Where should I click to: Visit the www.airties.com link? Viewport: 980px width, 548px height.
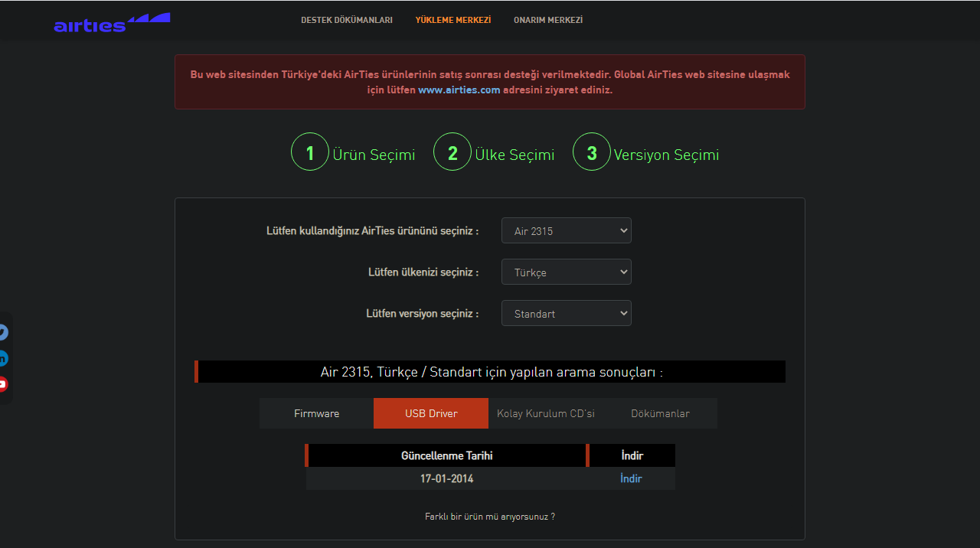point(459,90)
